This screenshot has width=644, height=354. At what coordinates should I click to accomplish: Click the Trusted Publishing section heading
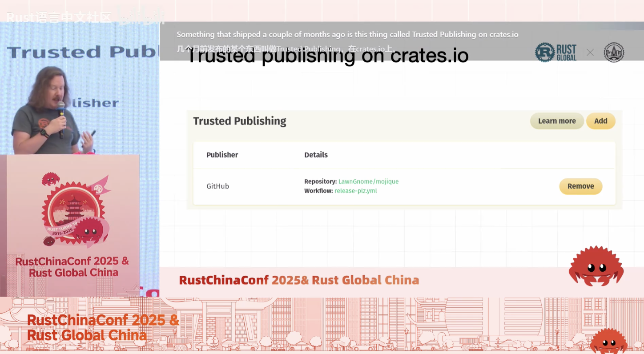pos(240,121)
